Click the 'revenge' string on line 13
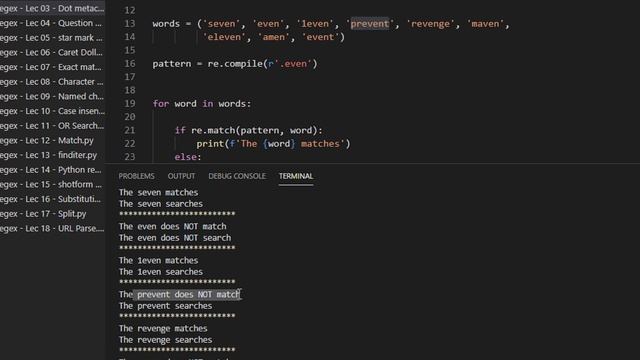 pos(430,24)
